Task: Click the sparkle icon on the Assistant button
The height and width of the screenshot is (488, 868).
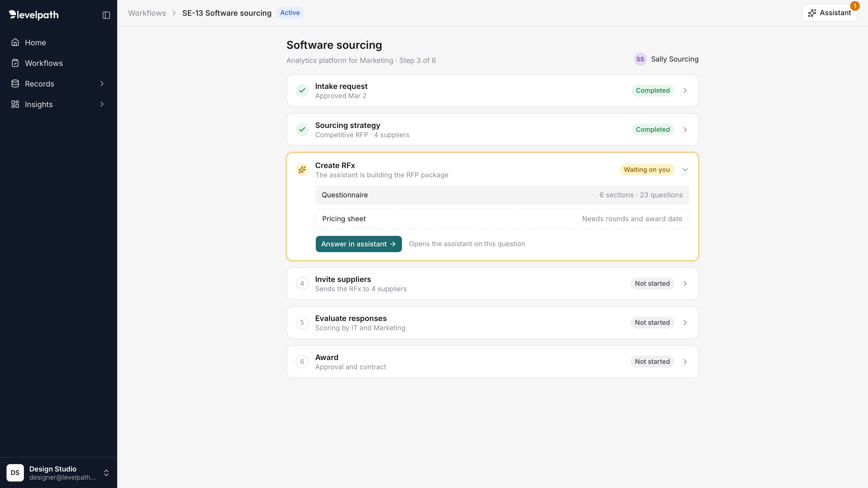Action: 812,13
